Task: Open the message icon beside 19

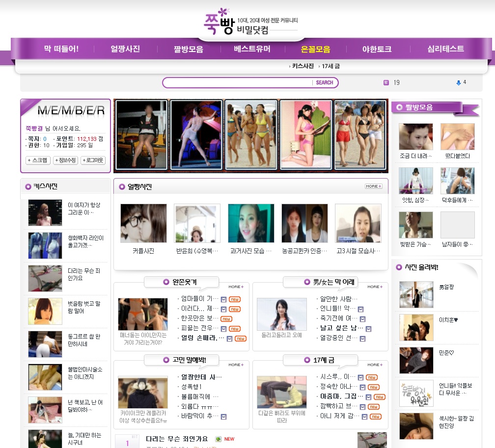Action: click(x=386, y=82)
